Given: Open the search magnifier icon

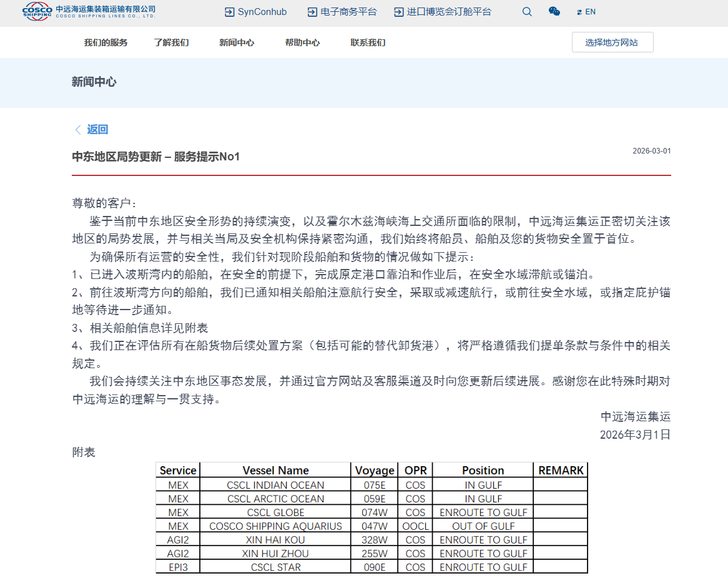Looking at the screenshot, I should click(526, 12).
